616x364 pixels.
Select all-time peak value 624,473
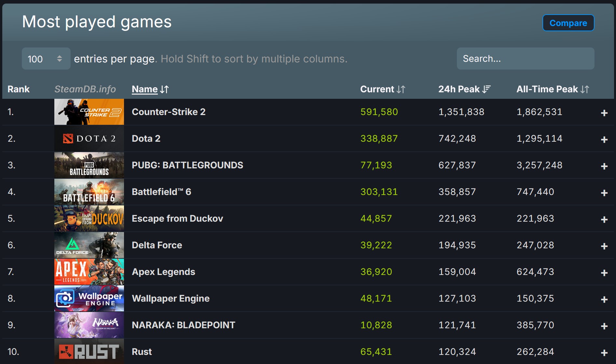(535, 272)
